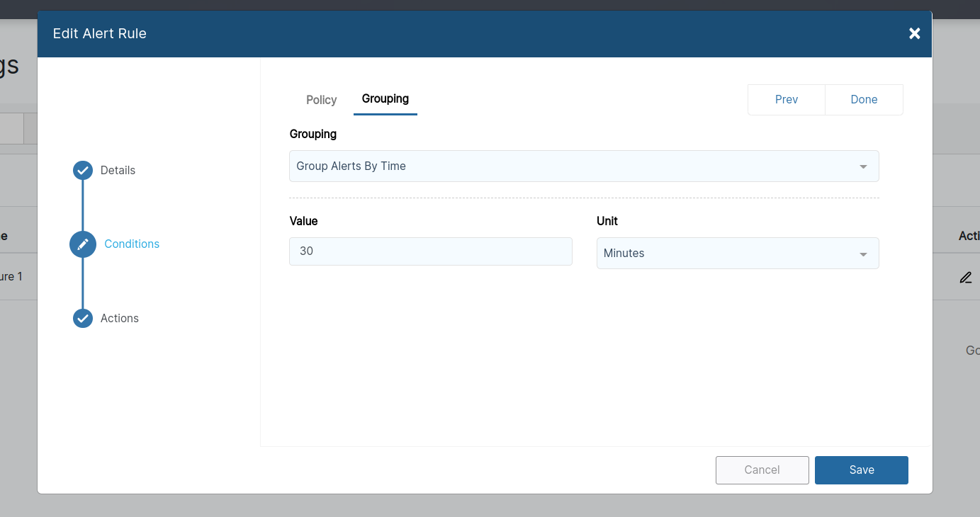Click the edit pencil icon in the Actions column
The width and height of the screenshot is (980, 517).
click(965, 277)
